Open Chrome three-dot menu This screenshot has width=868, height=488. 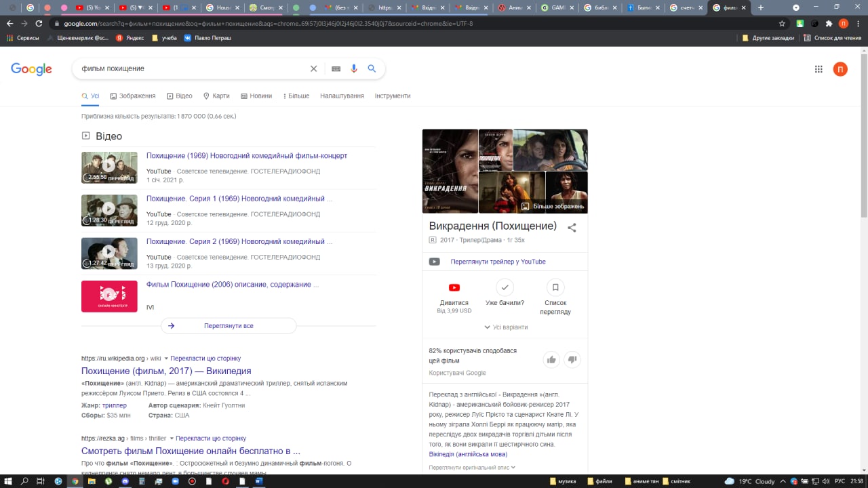858,23
